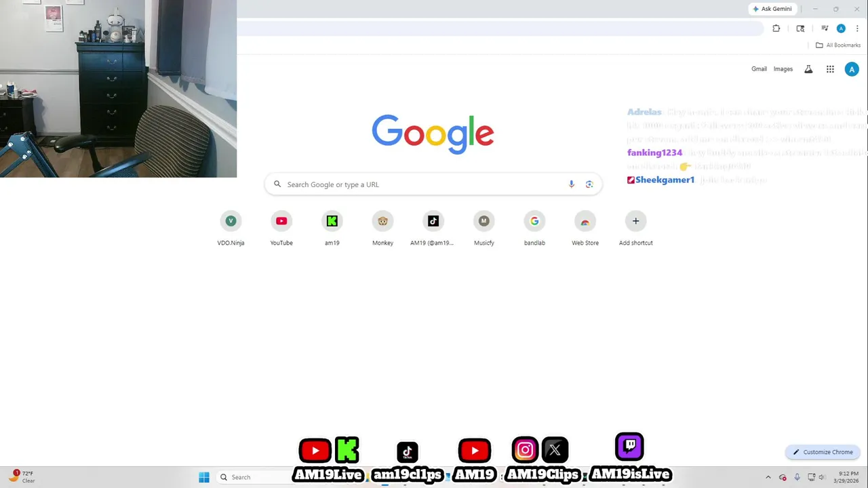Open the Web Store shortcut
Viewport: 868px width, 488px height.
585,228
